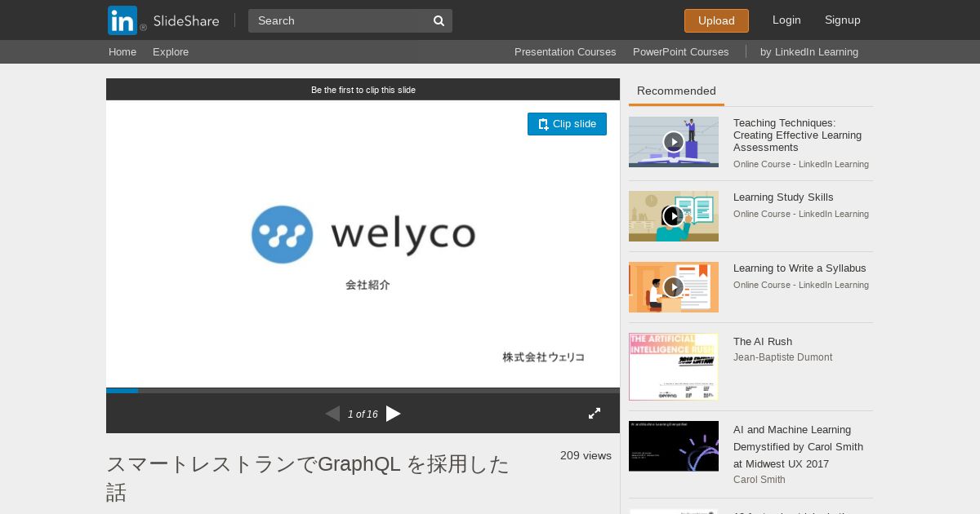Image resolution: width=980 pixels, height=514 pixels.
Task: Click the welyco slide image
Action: click(x=363, y=244)
